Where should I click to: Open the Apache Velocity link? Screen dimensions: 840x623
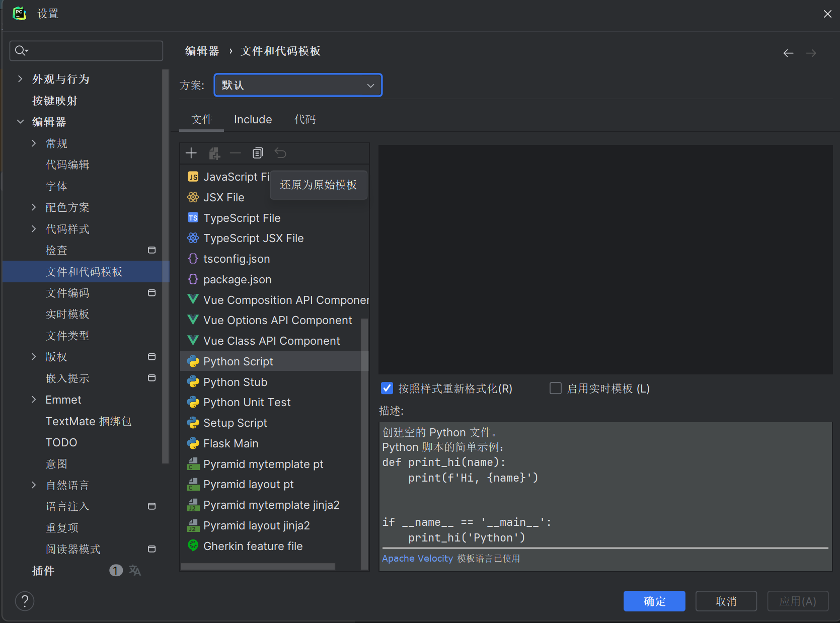[417, 558]
